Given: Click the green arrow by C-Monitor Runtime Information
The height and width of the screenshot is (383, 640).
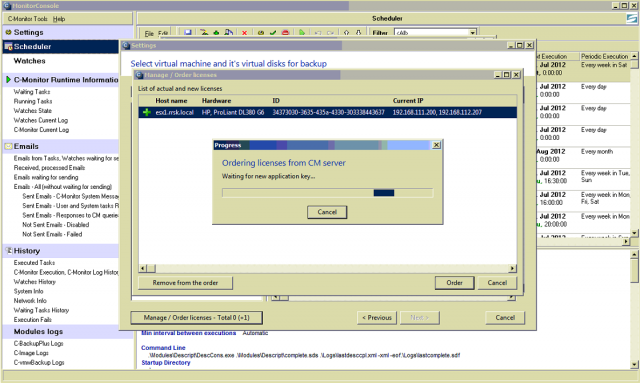Looking at the screenshot, I should click(x=8, y=80).
